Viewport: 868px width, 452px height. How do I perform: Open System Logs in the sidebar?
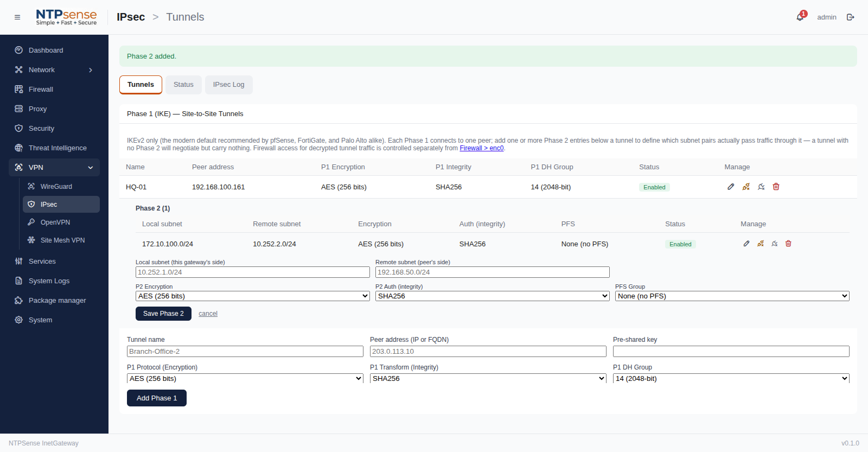54,281
